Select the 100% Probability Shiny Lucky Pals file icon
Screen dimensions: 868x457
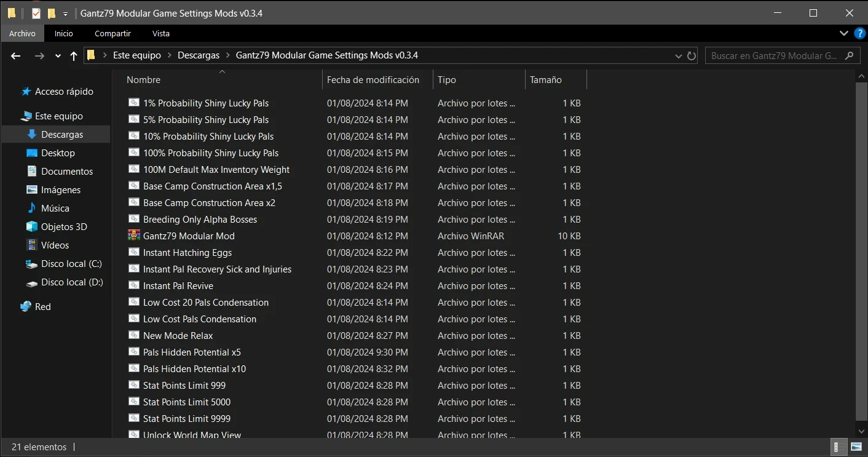(x=133, y=153)
